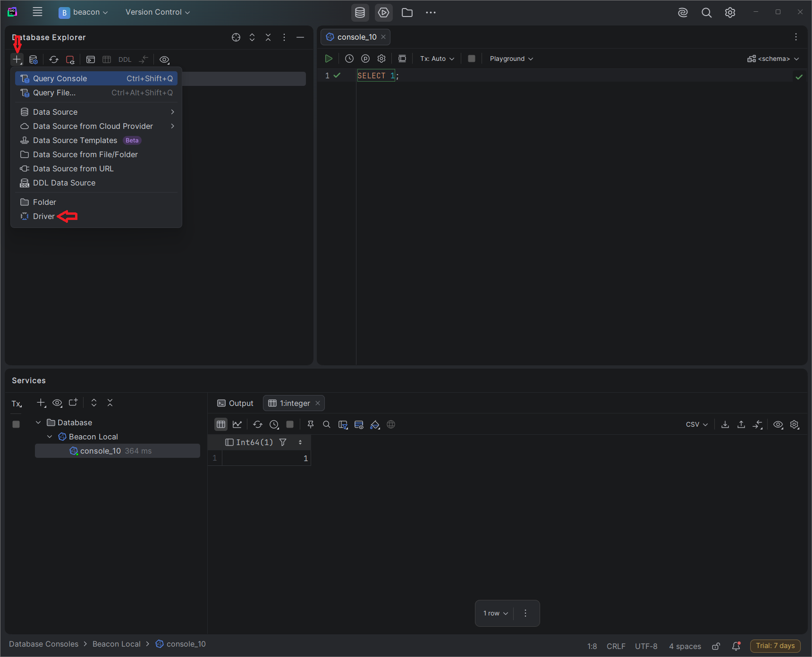Open the CSV extractor format dropdown

click(697, 424)
